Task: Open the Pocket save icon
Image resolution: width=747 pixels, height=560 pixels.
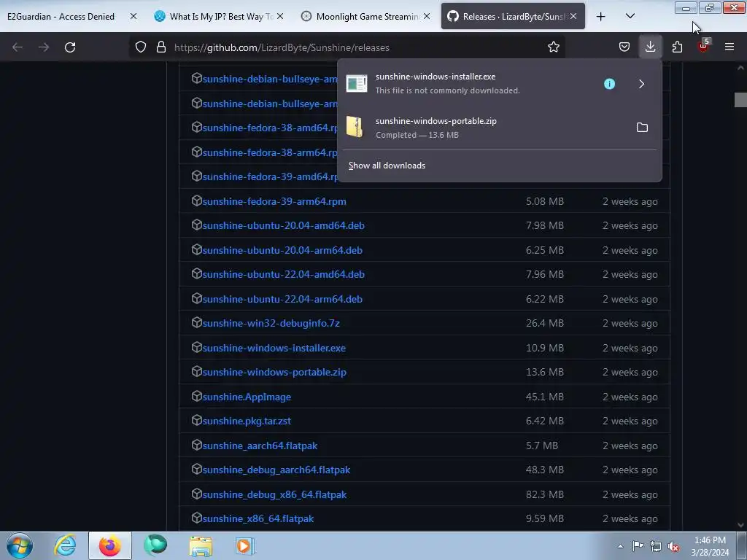Action: pyautogui.click(x=624, y=47)
